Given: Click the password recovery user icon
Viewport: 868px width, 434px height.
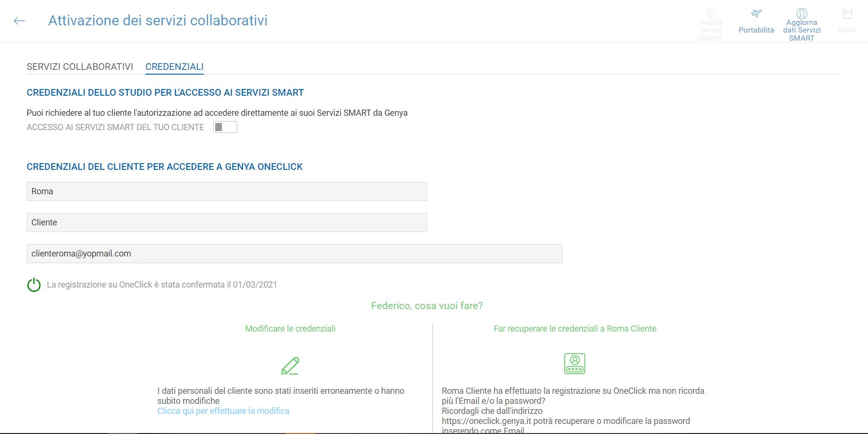Looking at the screenshot, I should 575,364.
